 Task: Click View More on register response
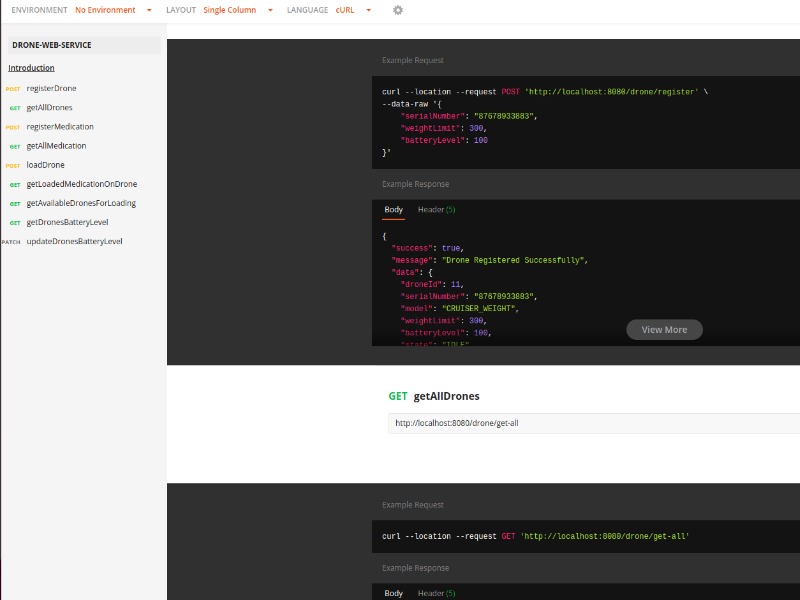pyautogui.click(x=664, y=330)
